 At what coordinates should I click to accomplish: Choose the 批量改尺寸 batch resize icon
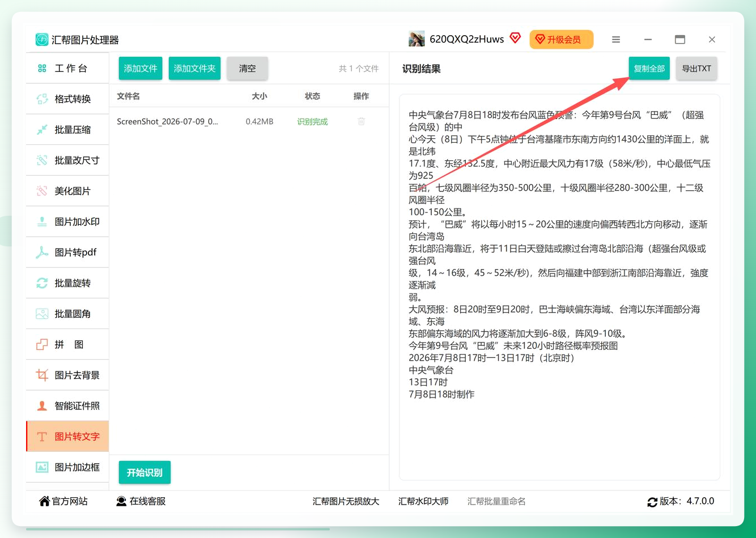(42, 160)
